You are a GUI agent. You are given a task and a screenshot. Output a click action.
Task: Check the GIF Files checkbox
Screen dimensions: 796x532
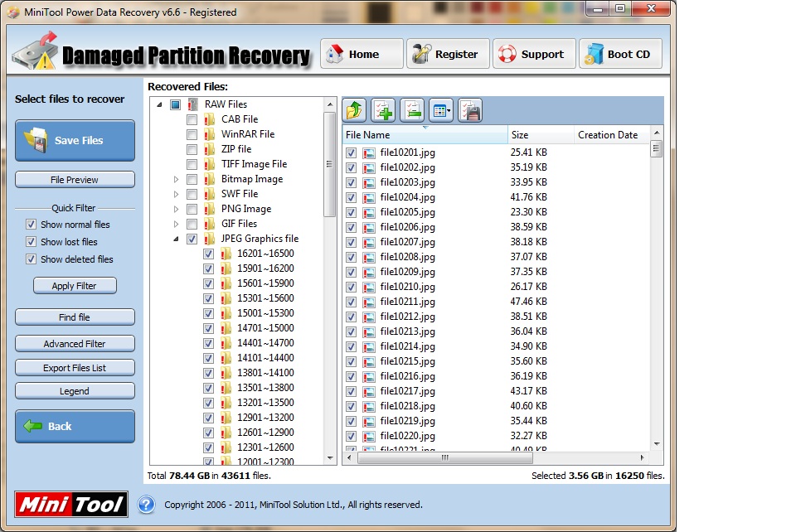click(x=192, y=225)
